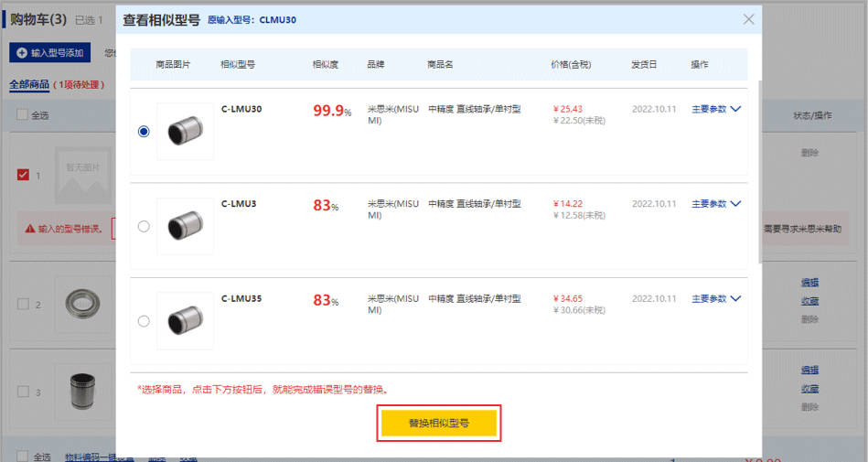Select the C-LMU3 radio option
868x462 pixels.
(144, 227)
